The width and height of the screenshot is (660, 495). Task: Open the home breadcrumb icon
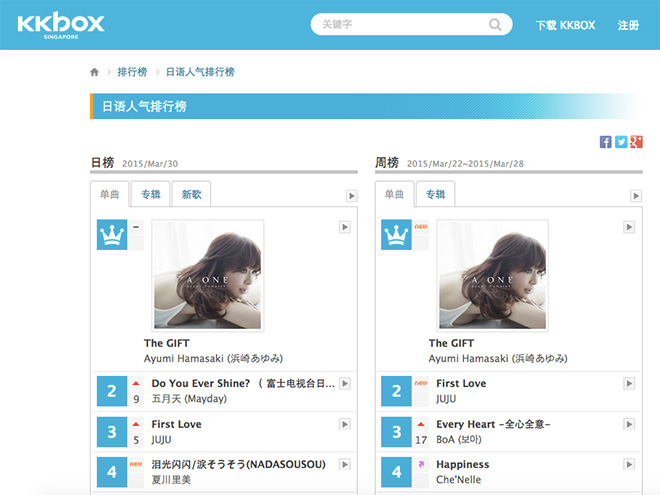[94, 72]
